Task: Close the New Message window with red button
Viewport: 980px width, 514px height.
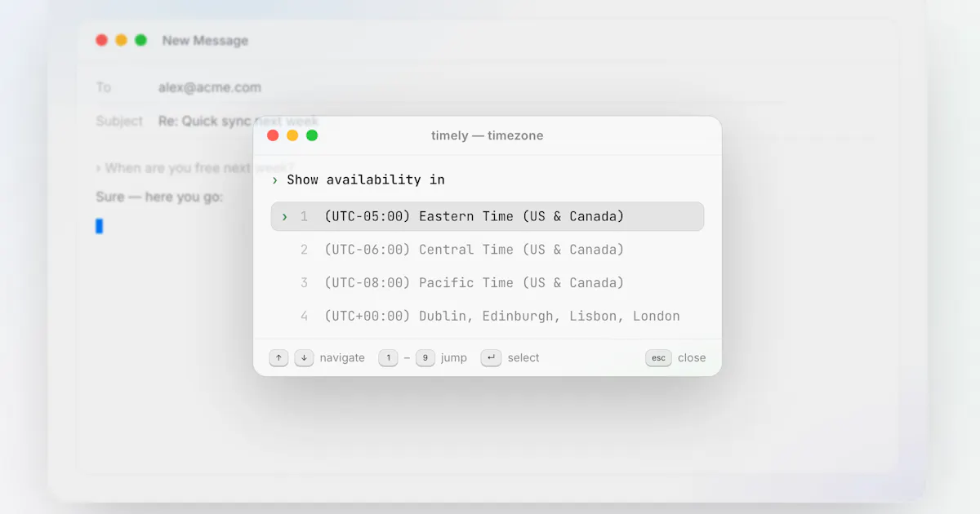Action: 102,40
